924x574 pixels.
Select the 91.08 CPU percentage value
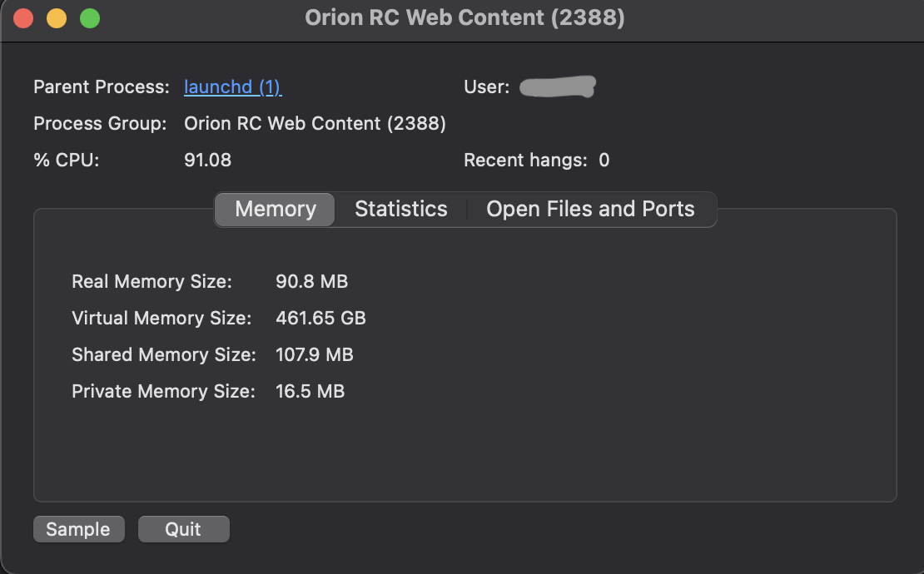[x=207, y=161]
